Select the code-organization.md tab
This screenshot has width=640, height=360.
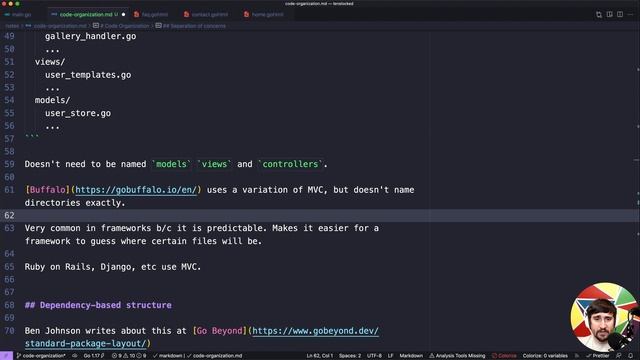pos(88,14)
